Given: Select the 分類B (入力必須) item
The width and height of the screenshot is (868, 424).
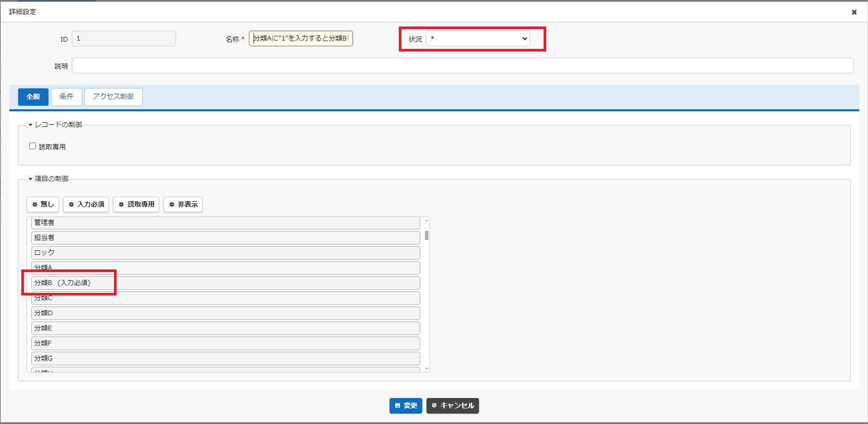Looking at the screenshot, I should pyautogui.click(x=225, y=283).
